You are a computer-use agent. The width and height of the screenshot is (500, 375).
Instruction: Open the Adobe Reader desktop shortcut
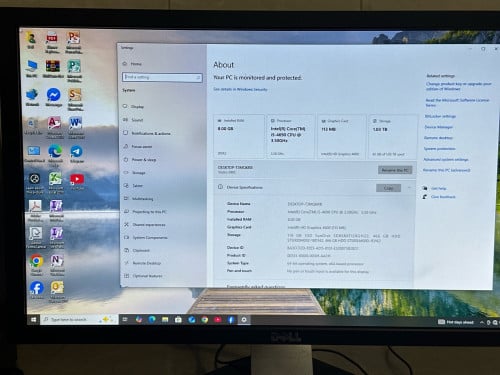pos(35,210)
